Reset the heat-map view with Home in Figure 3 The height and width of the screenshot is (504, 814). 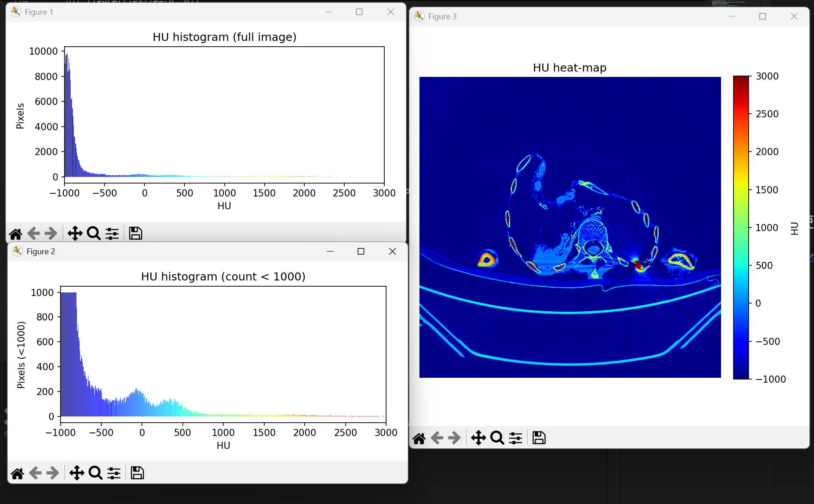419,438
